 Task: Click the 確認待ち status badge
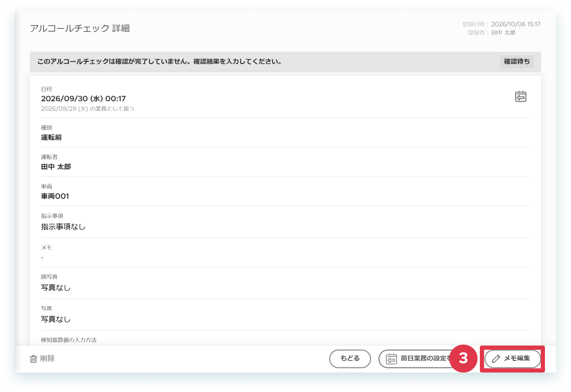[x=517, y=61]
